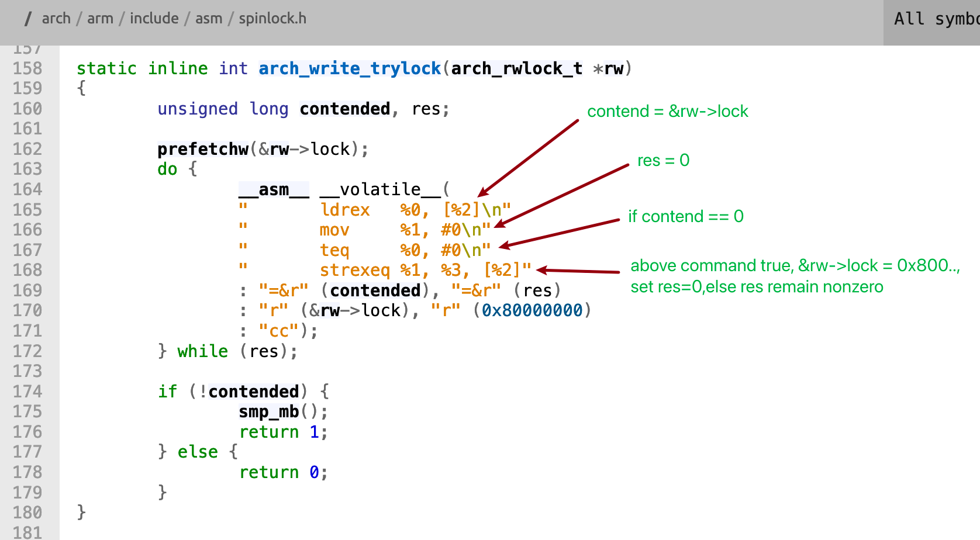Open the root slash breadcrumb

pyautogui.click(x=27, y=19)
